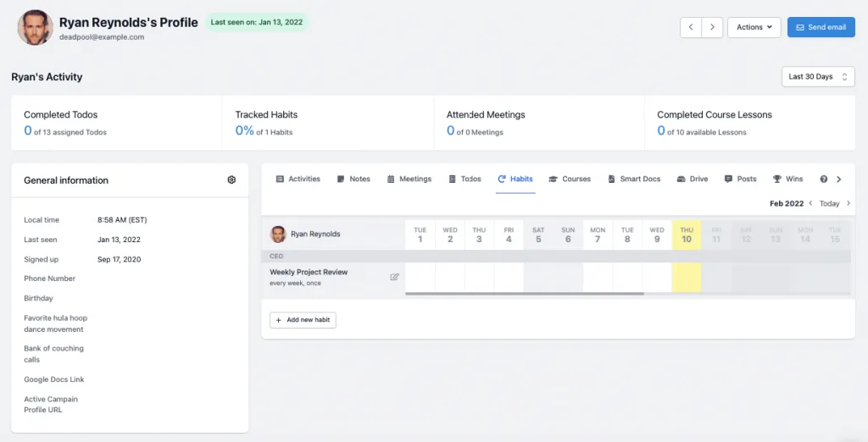Select the Meetings tab
This screenshot has width=868, height=442.
click(409, 180)
